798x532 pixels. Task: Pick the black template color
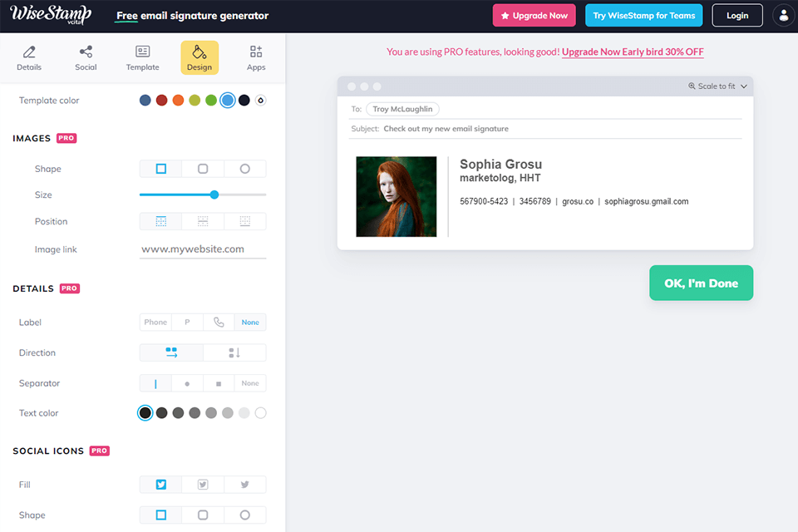[x=244, y=101]
